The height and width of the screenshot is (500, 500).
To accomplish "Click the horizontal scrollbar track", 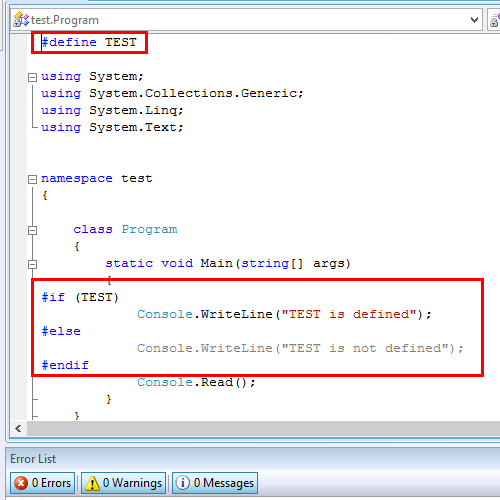I will tap(263, 428).
